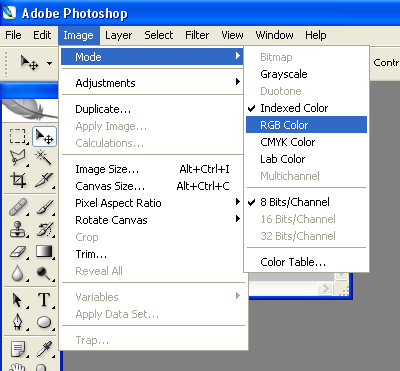This screenshot has height=371, width=400.
Task: Select the Type tool
Action: point(44,300)
